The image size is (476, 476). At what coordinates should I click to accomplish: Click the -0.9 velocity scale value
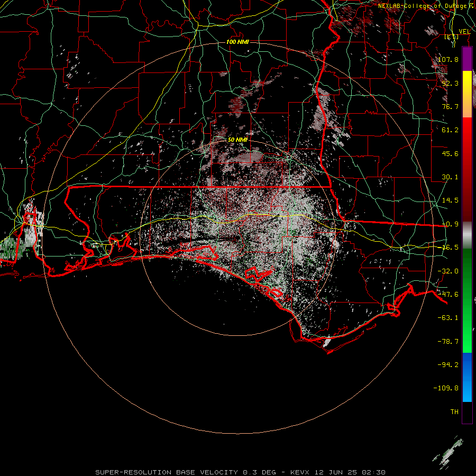pyautogui.click(x=450, y=224)
